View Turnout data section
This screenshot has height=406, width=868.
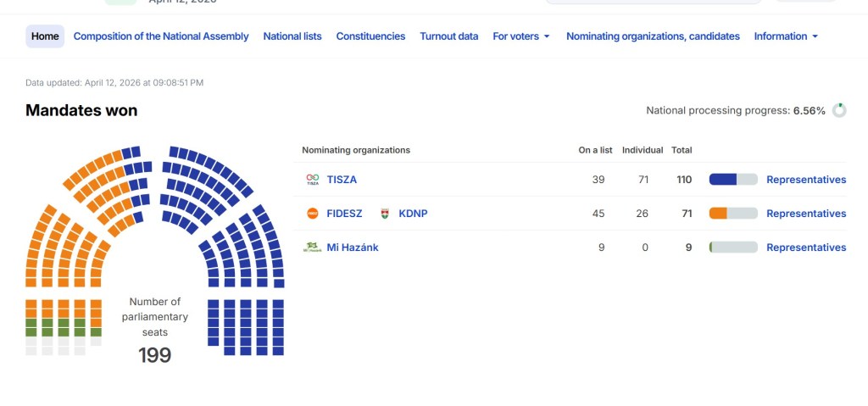tap(449, 36)
